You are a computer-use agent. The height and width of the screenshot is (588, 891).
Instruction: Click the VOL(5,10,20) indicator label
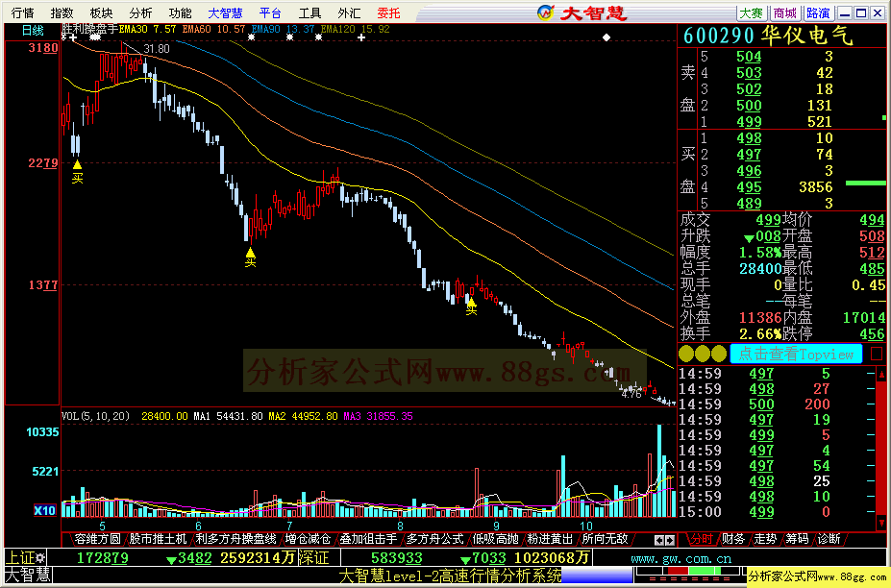coord(95,416)
